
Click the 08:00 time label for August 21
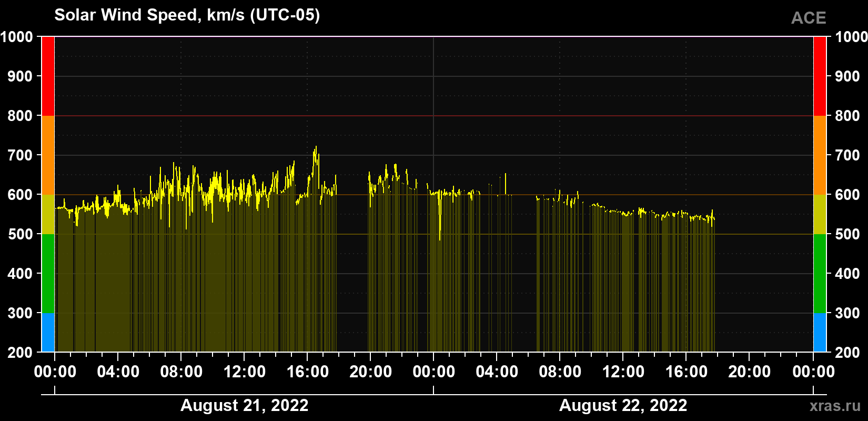coord(181,372)
